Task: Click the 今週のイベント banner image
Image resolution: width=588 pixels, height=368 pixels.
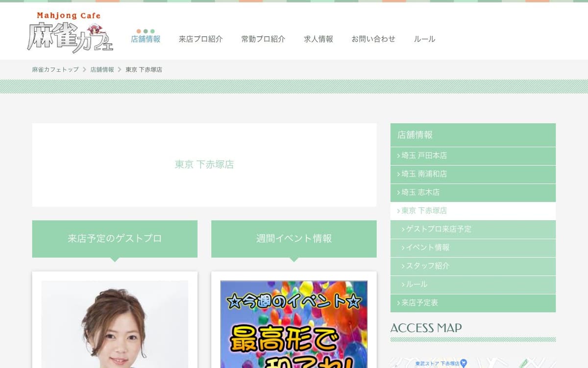Action: tap(294, 324)
